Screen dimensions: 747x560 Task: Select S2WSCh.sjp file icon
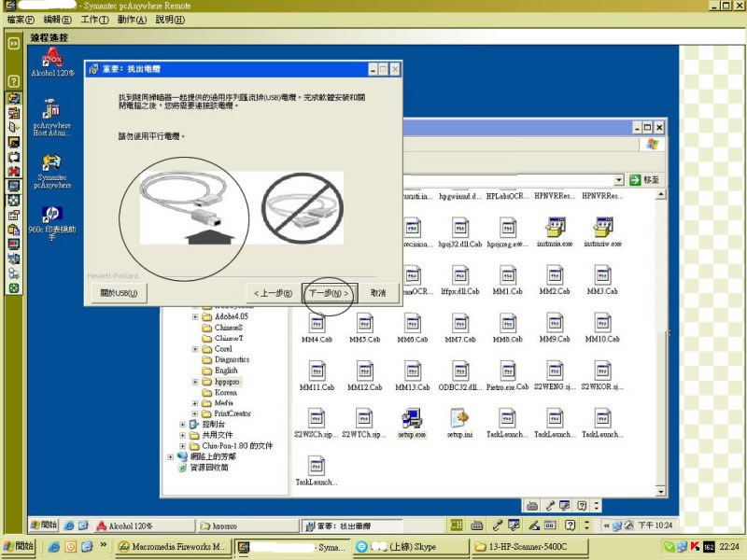(x=317, y=424)
